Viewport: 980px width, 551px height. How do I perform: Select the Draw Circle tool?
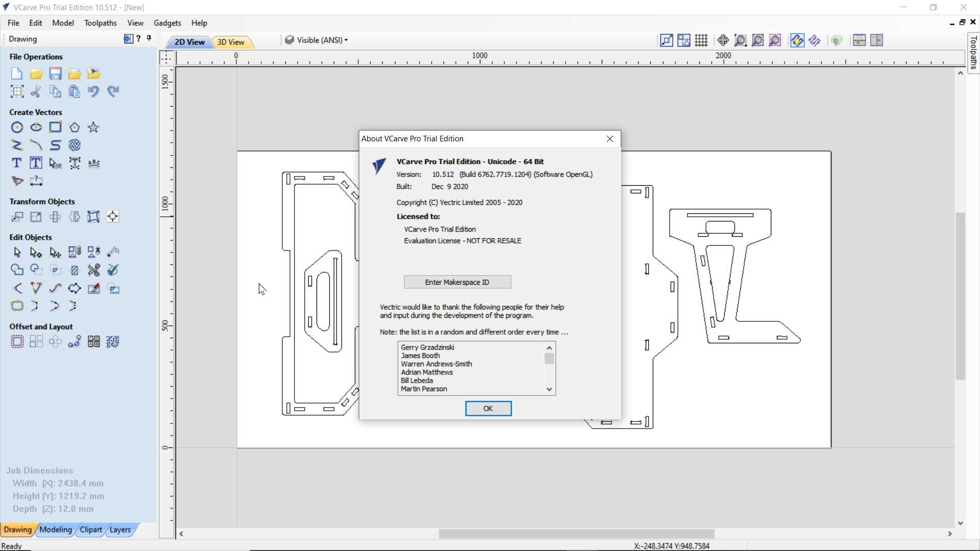coord(17,128)
